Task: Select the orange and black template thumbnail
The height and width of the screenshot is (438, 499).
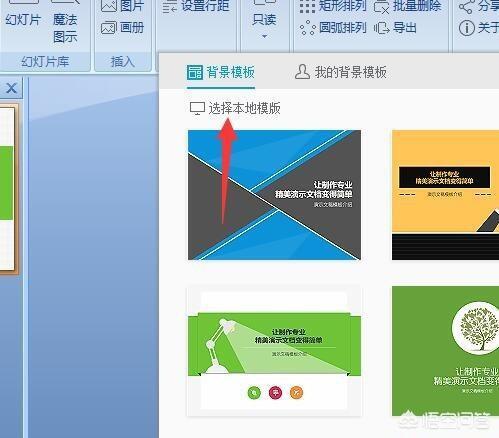Action: click(x=445, y=195)
